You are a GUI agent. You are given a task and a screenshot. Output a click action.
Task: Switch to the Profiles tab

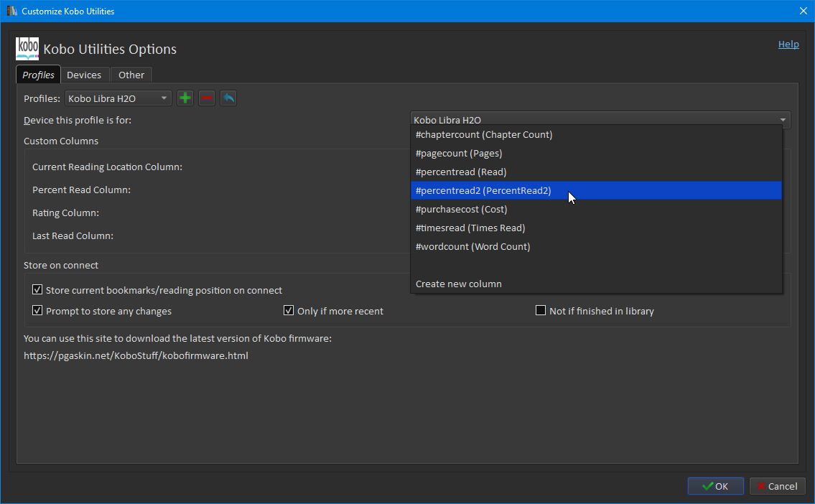(39, 75)
